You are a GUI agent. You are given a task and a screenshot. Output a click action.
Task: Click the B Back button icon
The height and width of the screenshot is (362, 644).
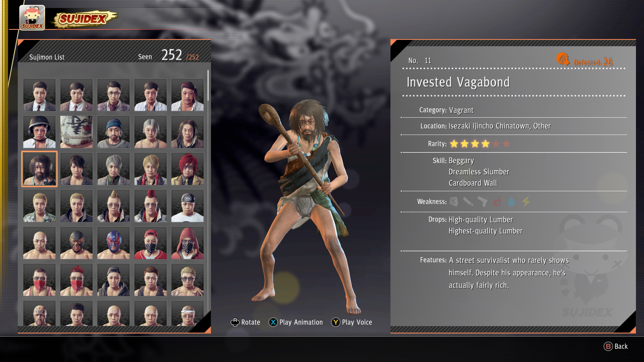[x=608, y=346]
